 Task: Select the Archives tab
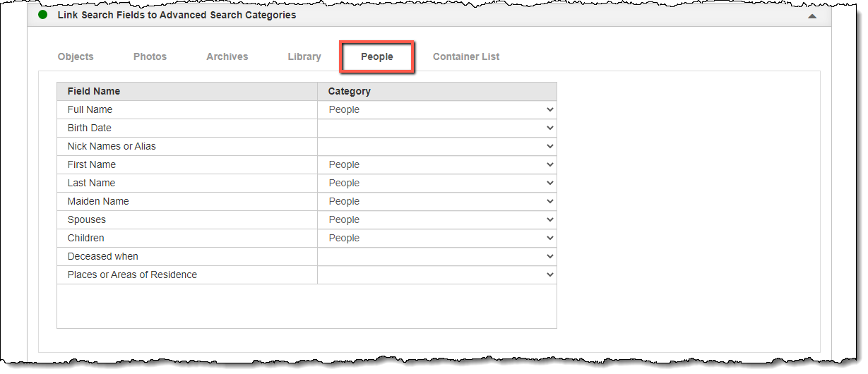[x=227, y=56]
